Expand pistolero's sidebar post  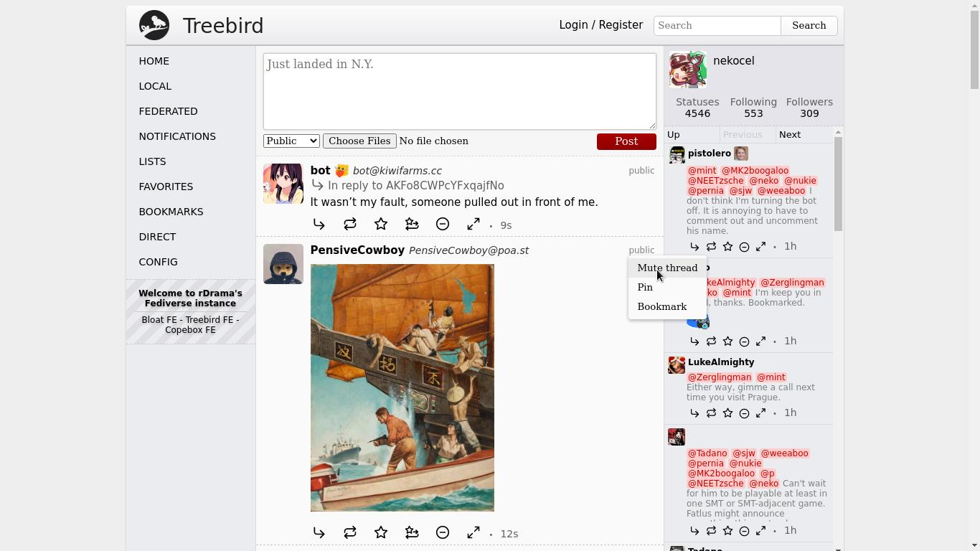click(x=760, y=247)
